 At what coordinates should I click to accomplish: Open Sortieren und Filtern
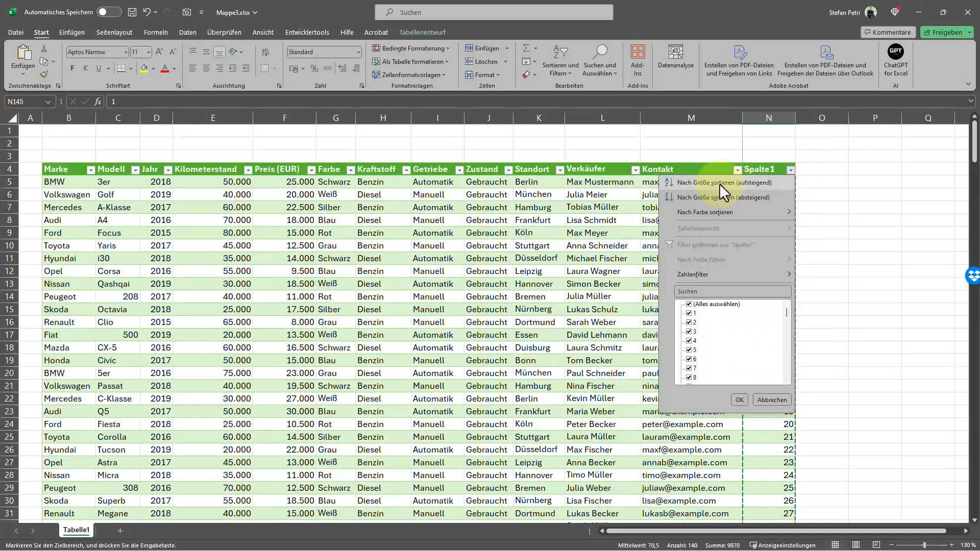(x=560, y=61)
